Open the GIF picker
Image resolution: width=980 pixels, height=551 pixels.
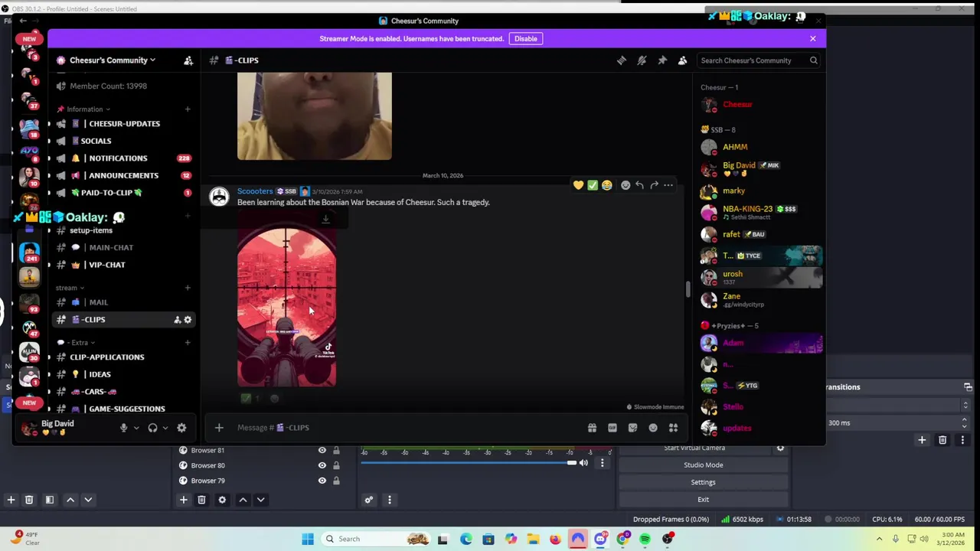coord(612,428)
